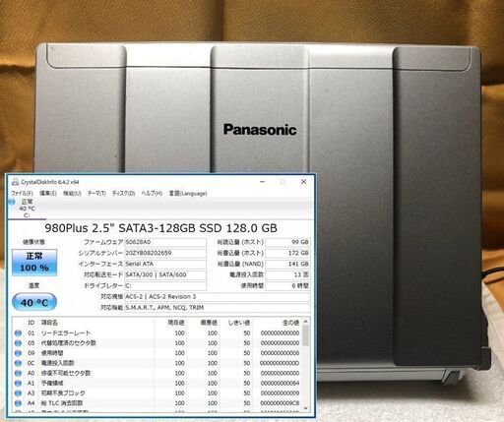Click raw value 000000000064 in A1 row

pyautogui.click(x=280, y=383)
